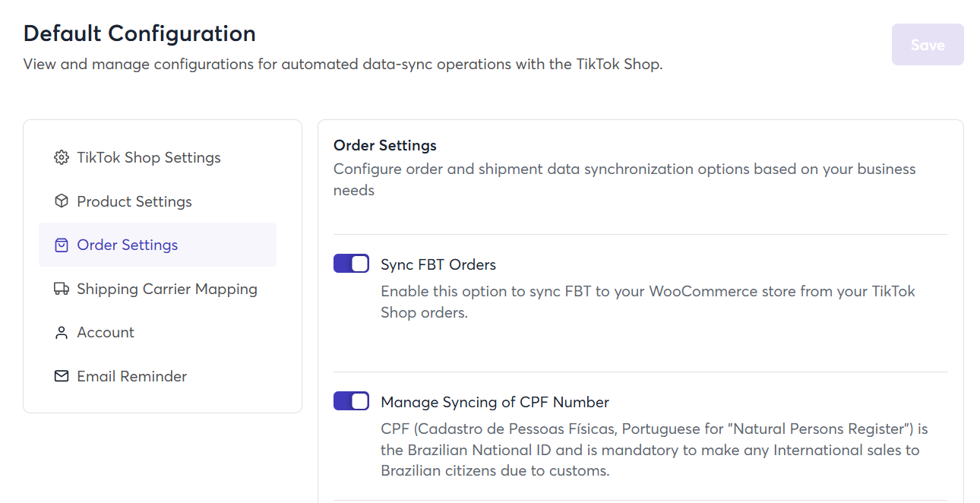Viewport: 980px width, 503px height.
Task: Disable the Sync FBT Orders toggle
Action: point(351,264)
